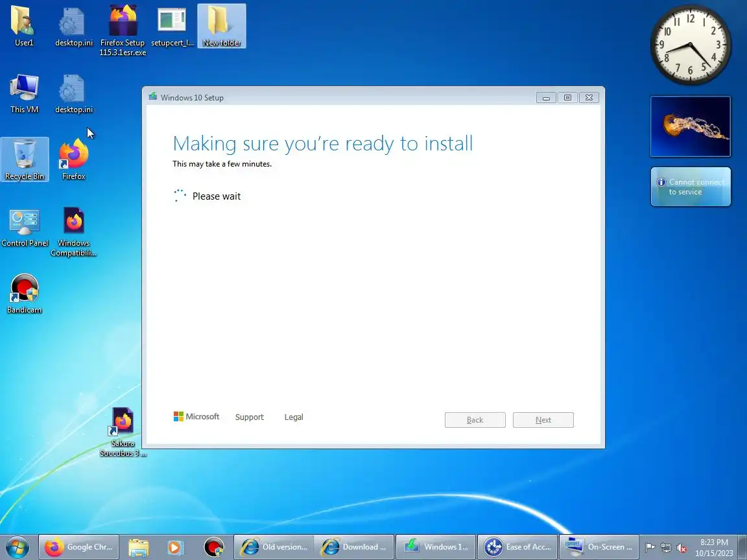Select desktop.ini icon beside This VM
Image resolution: width=747 pixels, height=560 pixels.
73,93
